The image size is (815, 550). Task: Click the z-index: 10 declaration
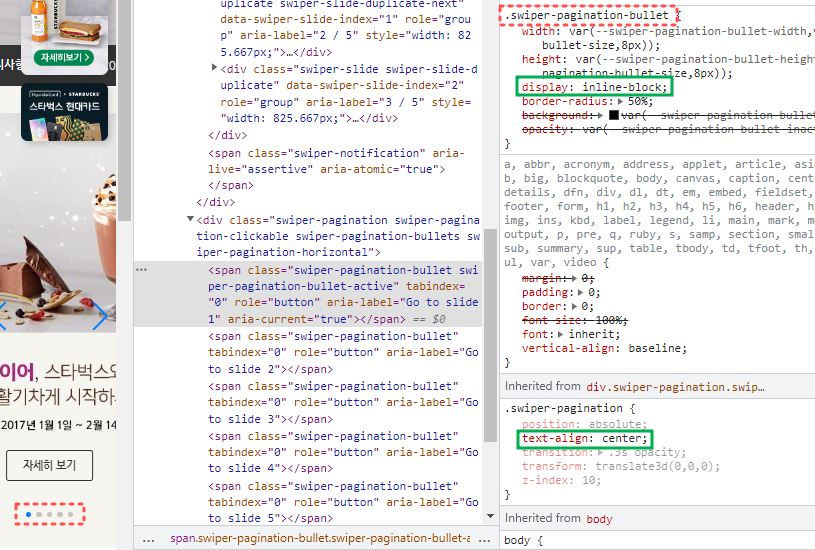(561, 480)
